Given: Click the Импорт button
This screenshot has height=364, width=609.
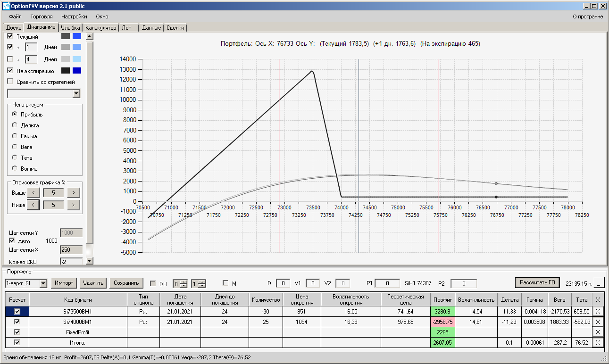Looking at the screenshot, I should [64, 283].
